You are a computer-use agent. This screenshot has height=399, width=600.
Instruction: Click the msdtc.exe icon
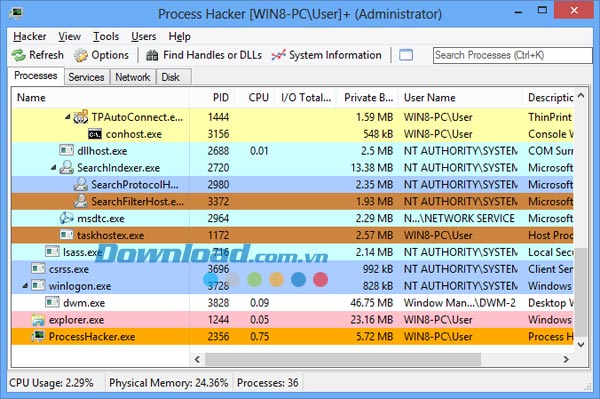(x=66, y=218)
